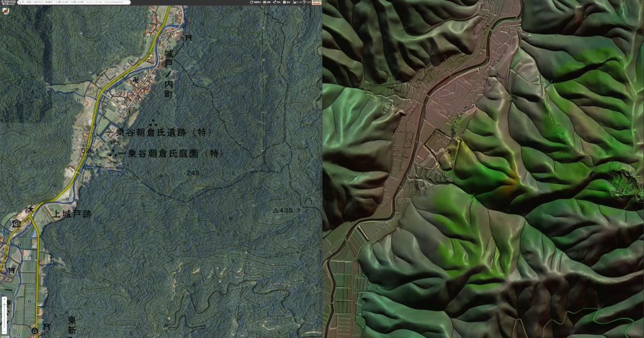Open the map layer selector icon
Image resolution: width=644 pixels, height=338 pixels.
6,11
